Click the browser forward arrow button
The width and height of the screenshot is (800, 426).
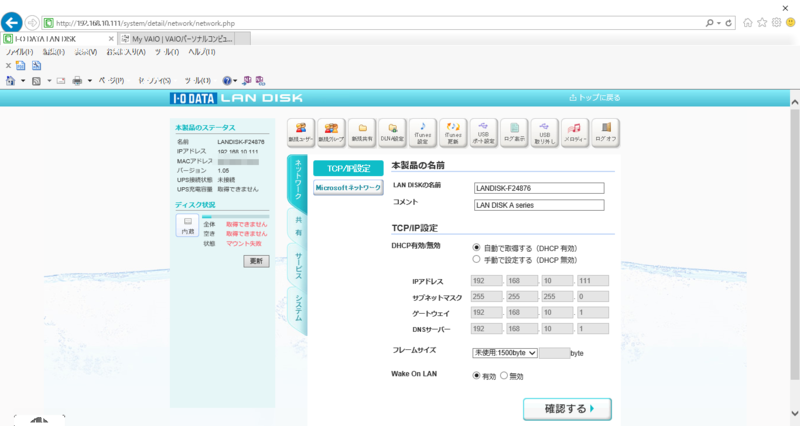32,23
